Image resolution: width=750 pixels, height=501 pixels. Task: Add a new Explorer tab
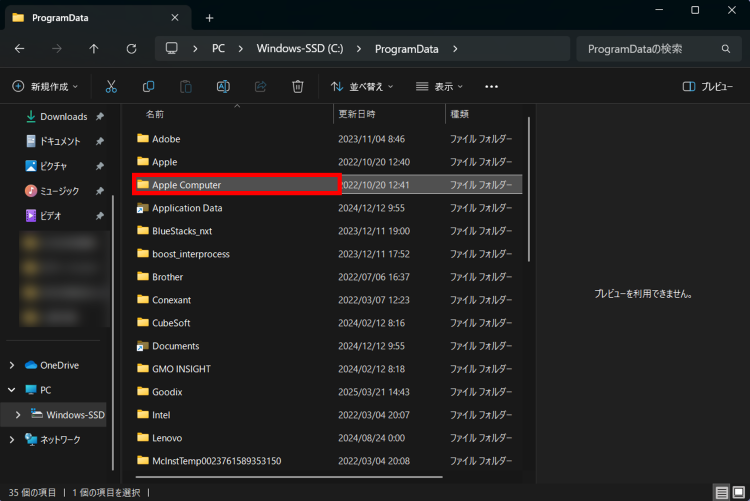[210, 18]
